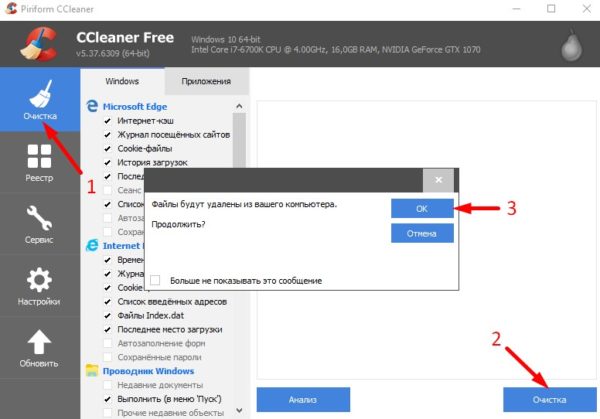Open the Сервис tools section
600x419 pixels.
coord(40,224)
